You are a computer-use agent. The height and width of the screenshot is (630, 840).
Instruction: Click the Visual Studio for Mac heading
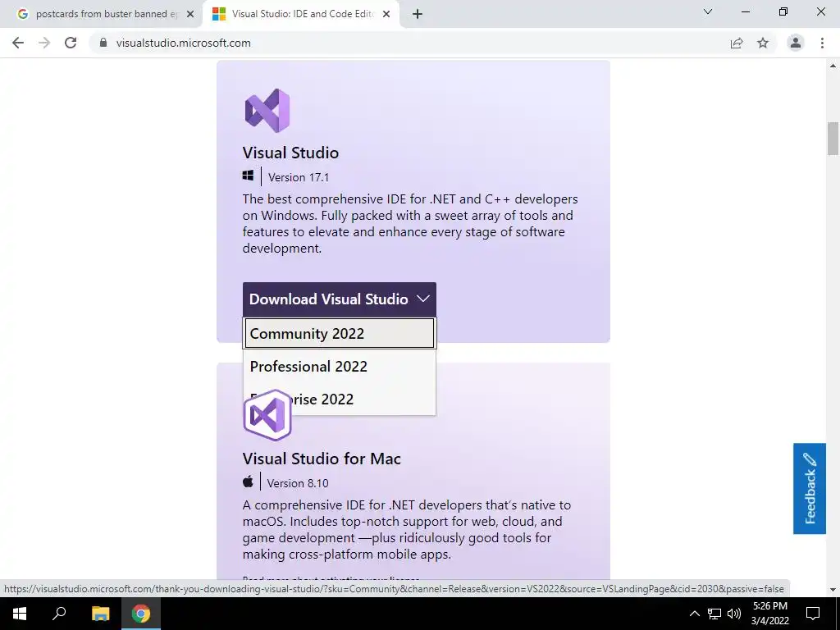pos(322,459)
